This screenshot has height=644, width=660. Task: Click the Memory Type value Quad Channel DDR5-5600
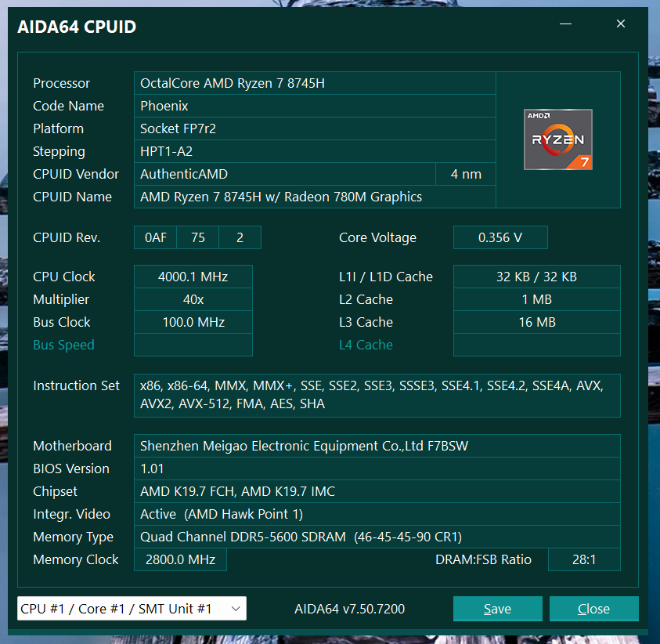pyautogui.click(x=377, y=537)
